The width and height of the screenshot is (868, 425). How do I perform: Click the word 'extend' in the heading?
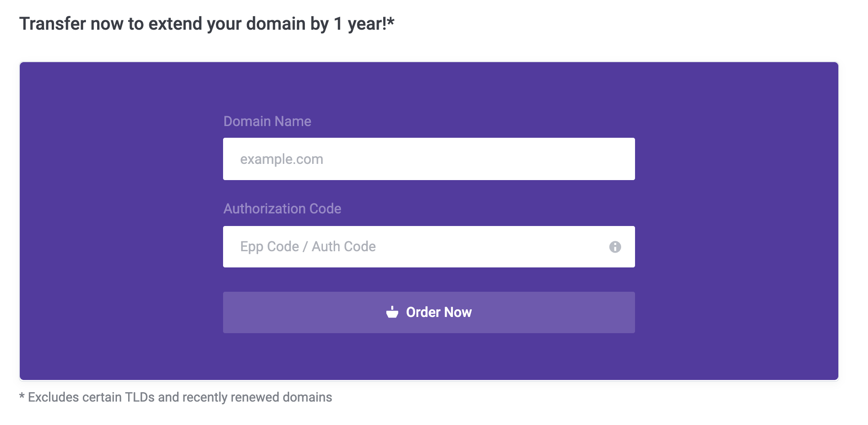pyautogui.click(x=175, y=24)
